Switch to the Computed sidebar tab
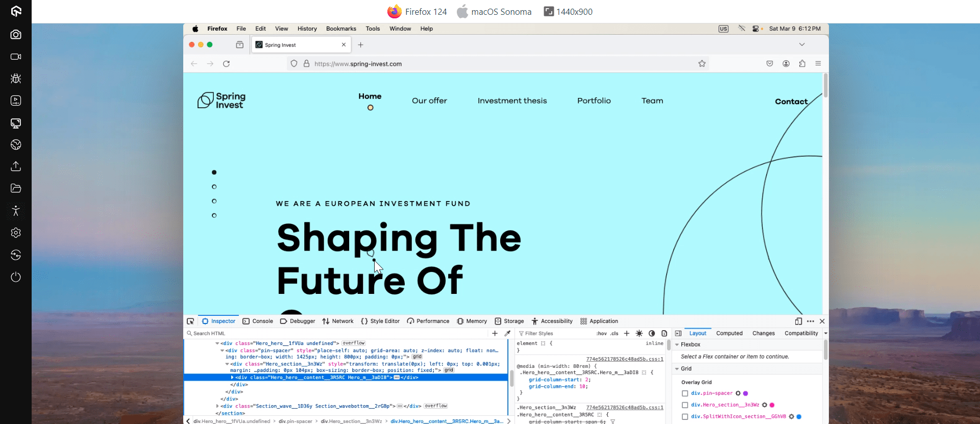Screen dimensions: 980x424 (729, 334)
